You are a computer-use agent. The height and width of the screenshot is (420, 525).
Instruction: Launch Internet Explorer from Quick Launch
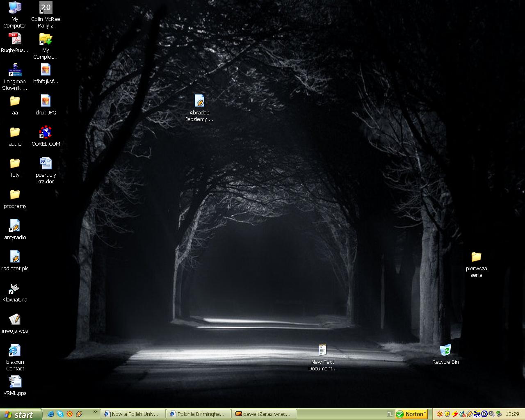coord(51,414)
